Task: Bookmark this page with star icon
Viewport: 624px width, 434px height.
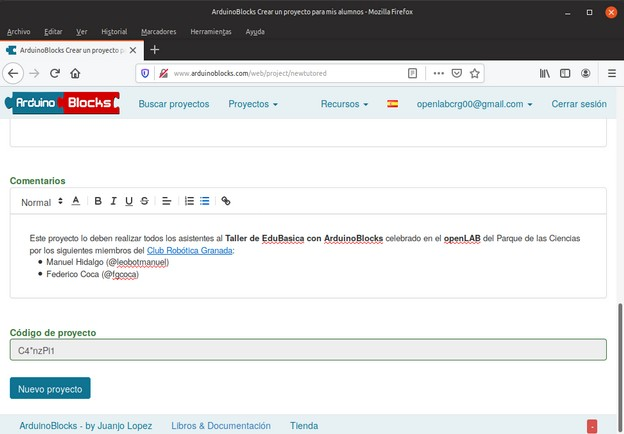Action: coord(475,73)
